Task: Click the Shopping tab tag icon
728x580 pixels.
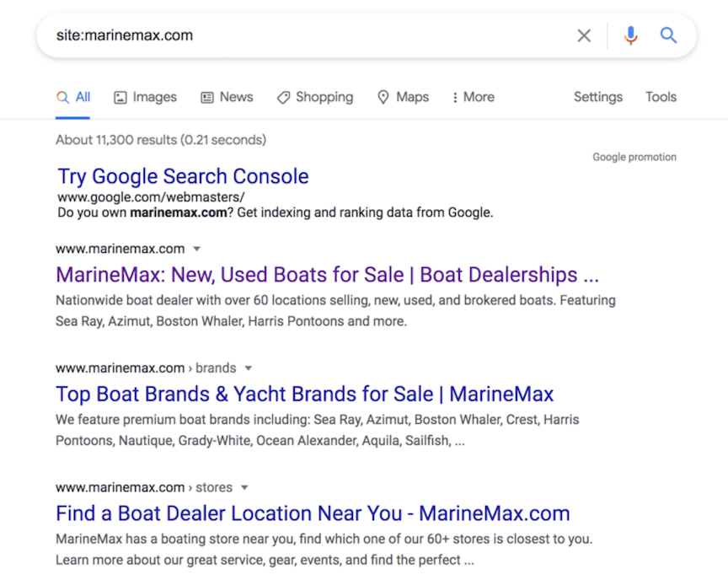Action: tap(283, 98)
